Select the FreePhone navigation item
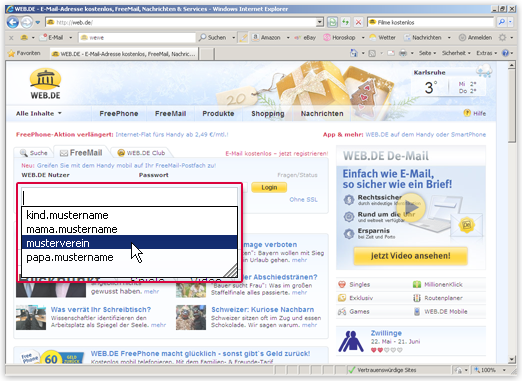The image size is (522, 381). tap(119, 114)
